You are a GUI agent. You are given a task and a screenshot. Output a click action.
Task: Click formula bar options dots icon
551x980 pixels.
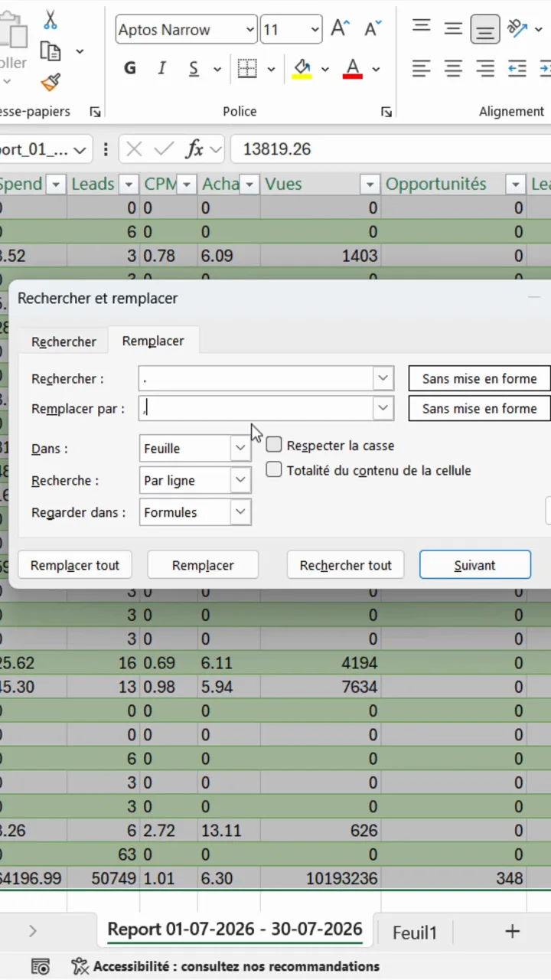(x=106, y=149)
